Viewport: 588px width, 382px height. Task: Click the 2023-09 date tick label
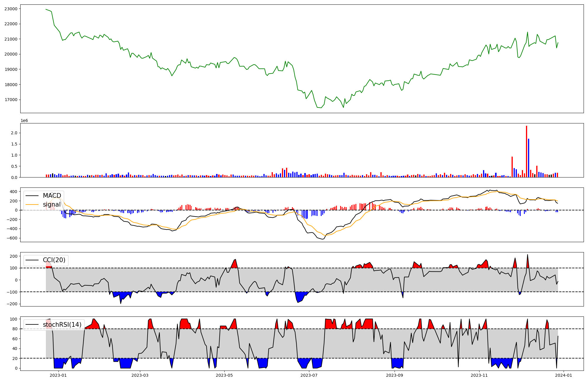pyautogui.click(x=394, y=375)
